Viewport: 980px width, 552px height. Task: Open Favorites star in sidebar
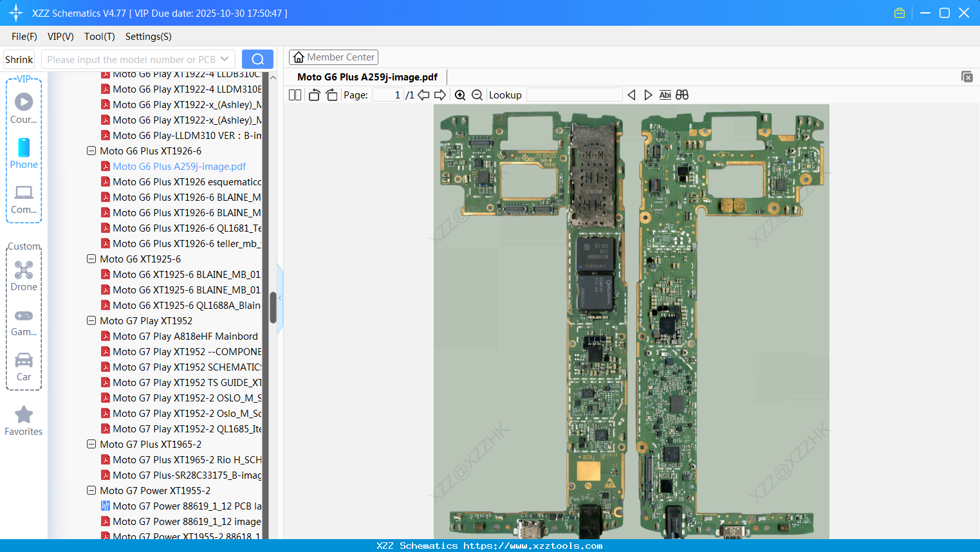coord(24,421)
